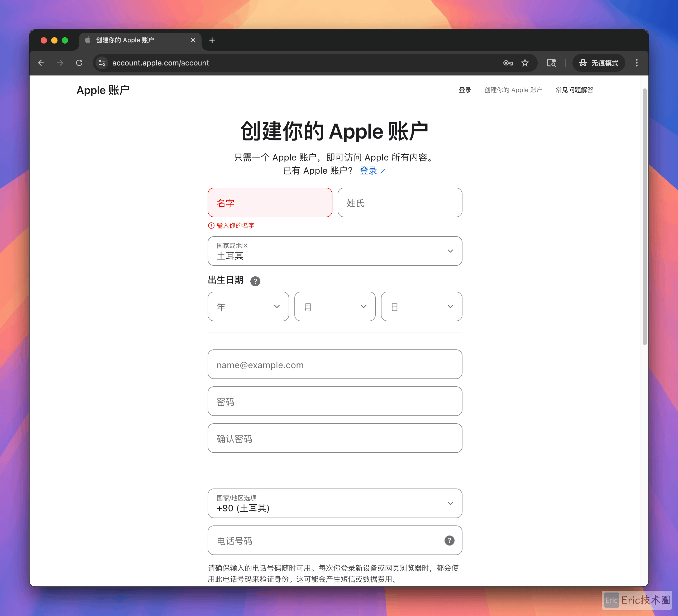The width and height of the screenshot is (678, 616).
Task: Focus the name@example.com email field
Action: pyautogui.click(x=335, y=364)
